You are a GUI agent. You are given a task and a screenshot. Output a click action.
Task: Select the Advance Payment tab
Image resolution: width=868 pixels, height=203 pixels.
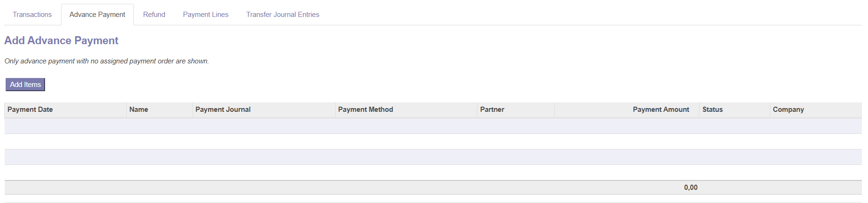tap(97, 15)
